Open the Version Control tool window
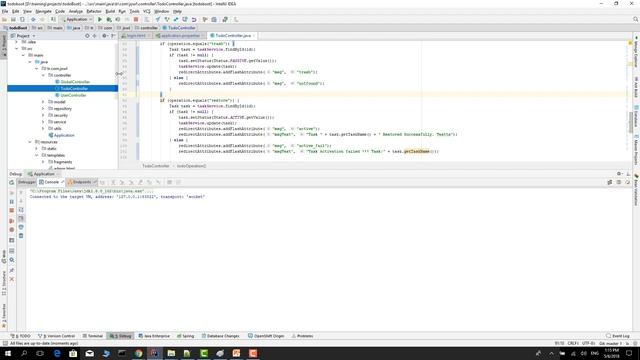Viewport: 640px width, 360px height. [x=56, y=336]
